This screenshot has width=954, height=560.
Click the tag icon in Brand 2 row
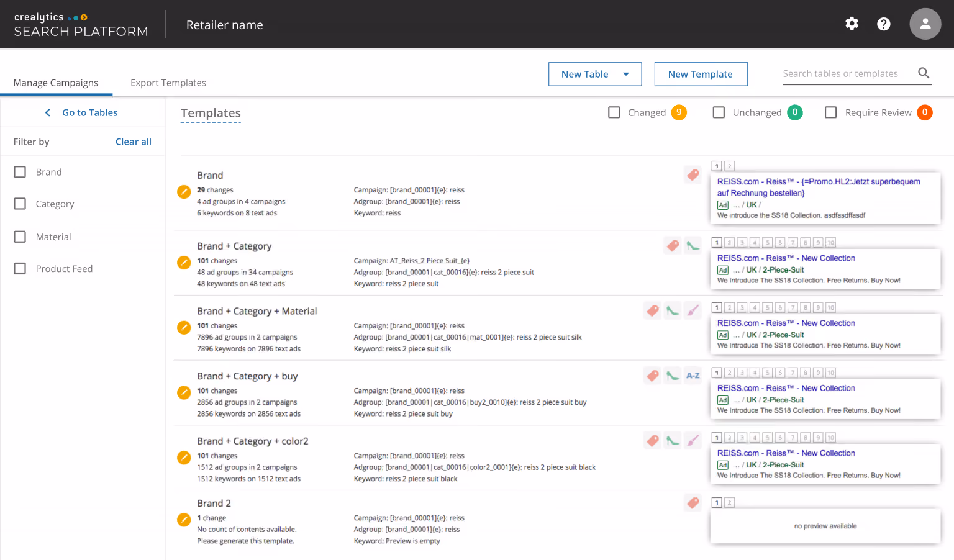(x=693, y=502)
